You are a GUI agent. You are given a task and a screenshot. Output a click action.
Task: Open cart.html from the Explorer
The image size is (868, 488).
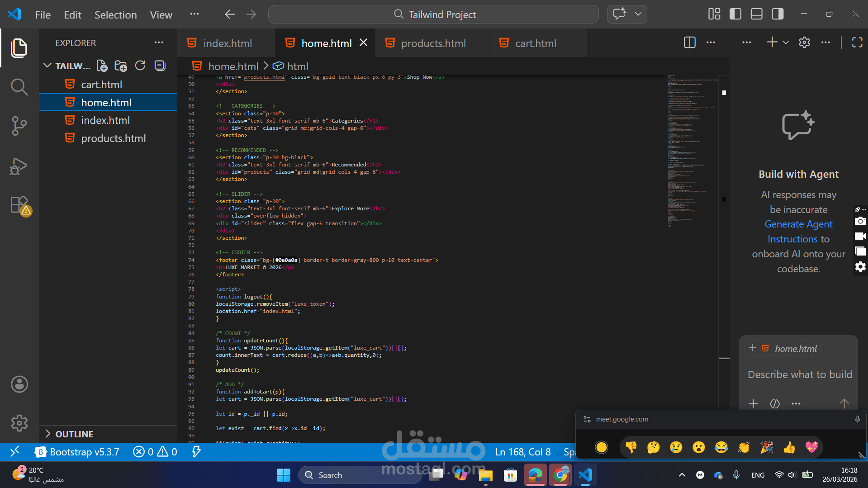click(x=109, y=85)
